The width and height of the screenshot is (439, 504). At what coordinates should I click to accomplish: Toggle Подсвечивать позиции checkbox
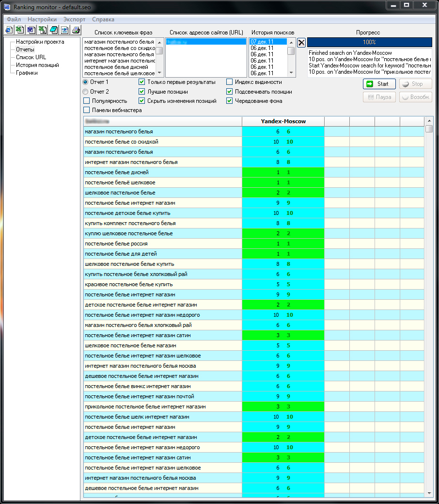[x=229, y=92]
